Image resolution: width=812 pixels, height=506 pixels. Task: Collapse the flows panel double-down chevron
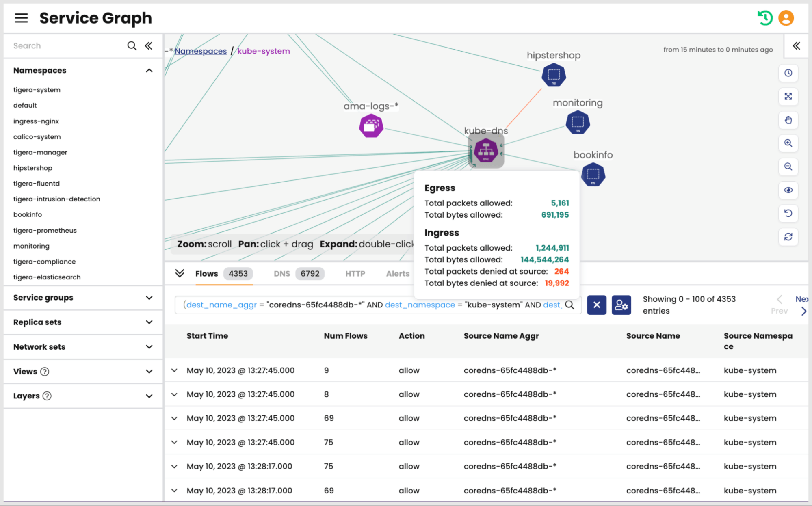180,273
